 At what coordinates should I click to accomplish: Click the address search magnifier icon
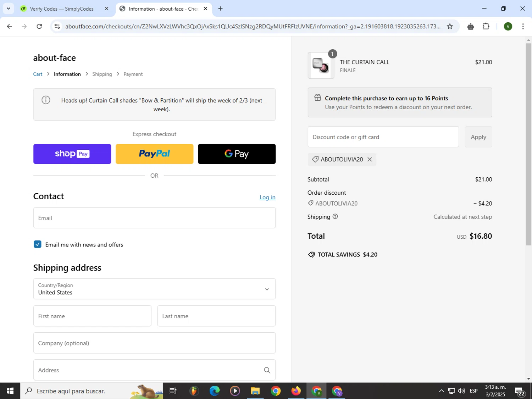[x=267, y=370]
